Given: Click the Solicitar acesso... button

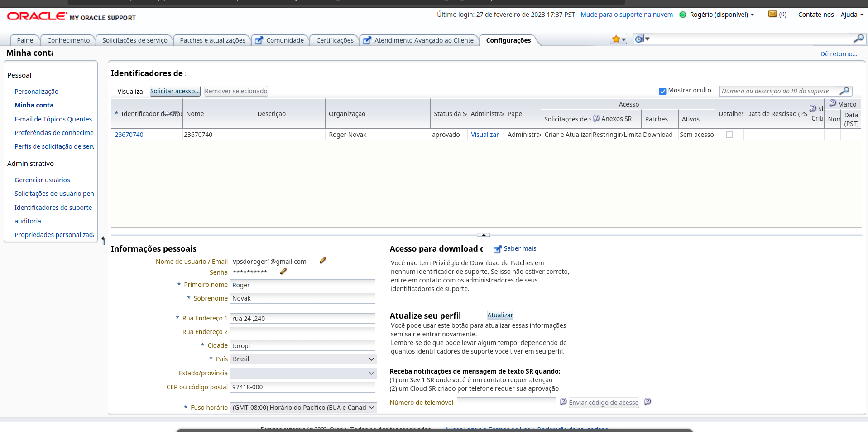Looking at the screenshot, I should (175, 91).
